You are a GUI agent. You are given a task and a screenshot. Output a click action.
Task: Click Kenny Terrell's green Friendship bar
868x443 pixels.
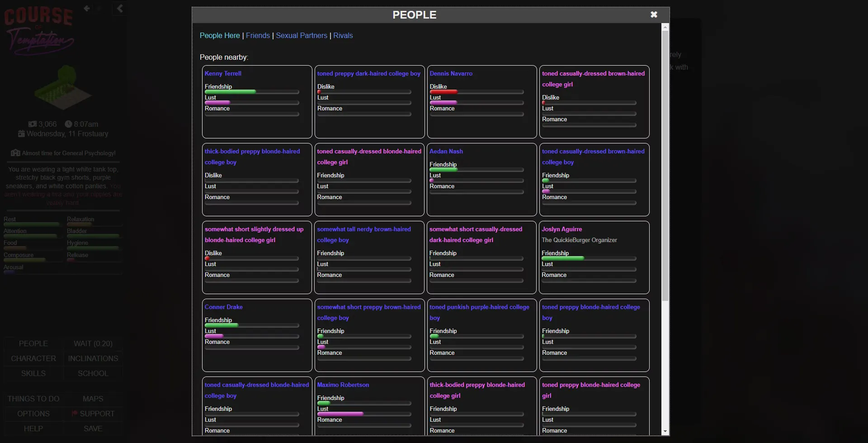pyautogui.click(x=252, y=92)
